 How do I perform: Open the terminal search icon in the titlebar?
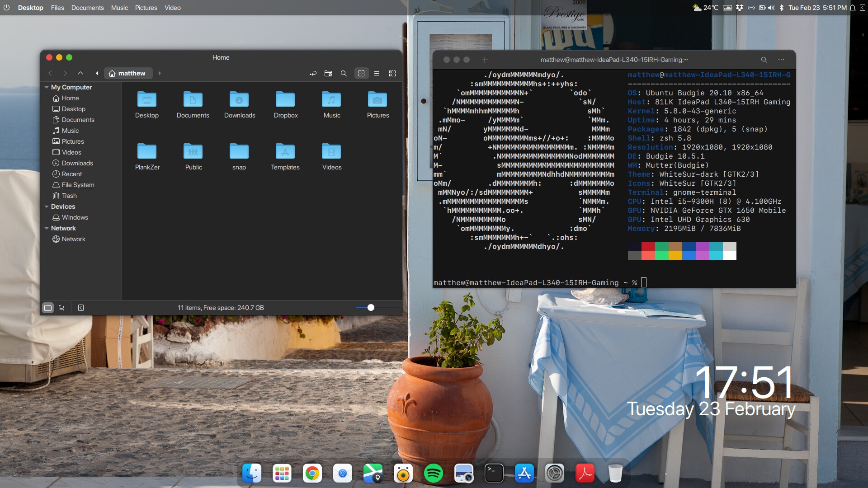click(764, 59)
